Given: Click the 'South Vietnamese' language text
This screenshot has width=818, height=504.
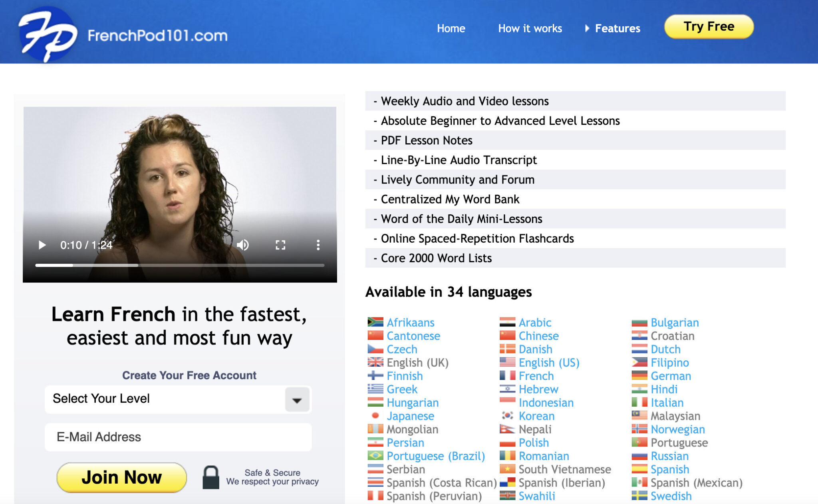Looking at the screenshot, I should click(565, 469).
